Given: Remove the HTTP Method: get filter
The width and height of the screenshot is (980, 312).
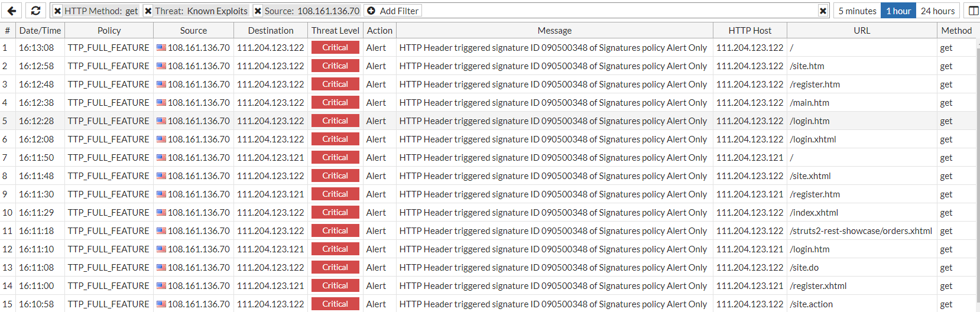Looking at the screenshot, I should [57, 11].
